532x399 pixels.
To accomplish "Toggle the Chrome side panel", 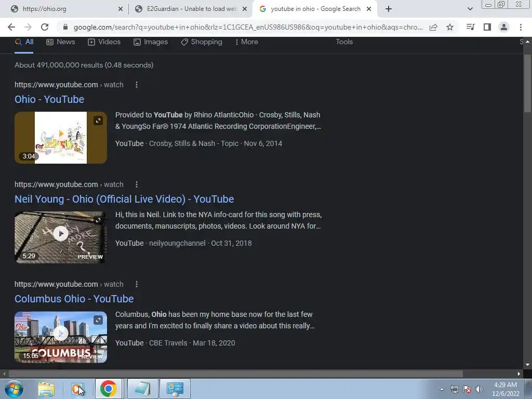I will coord(487,27).
